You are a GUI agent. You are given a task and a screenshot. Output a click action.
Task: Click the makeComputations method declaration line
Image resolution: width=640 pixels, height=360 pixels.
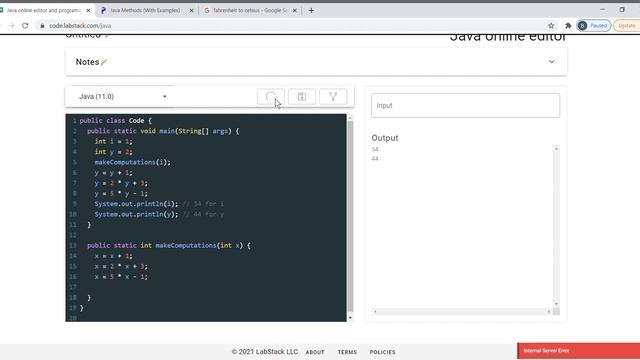pos(169,245)
